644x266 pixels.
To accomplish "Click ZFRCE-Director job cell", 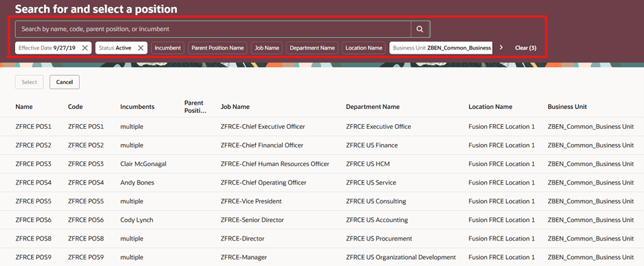I will coord(242,238).
